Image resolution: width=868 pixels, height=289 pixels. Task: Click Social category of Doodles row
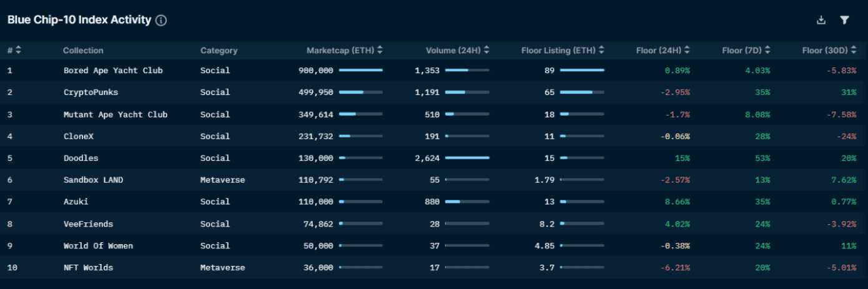pos(215,159)
